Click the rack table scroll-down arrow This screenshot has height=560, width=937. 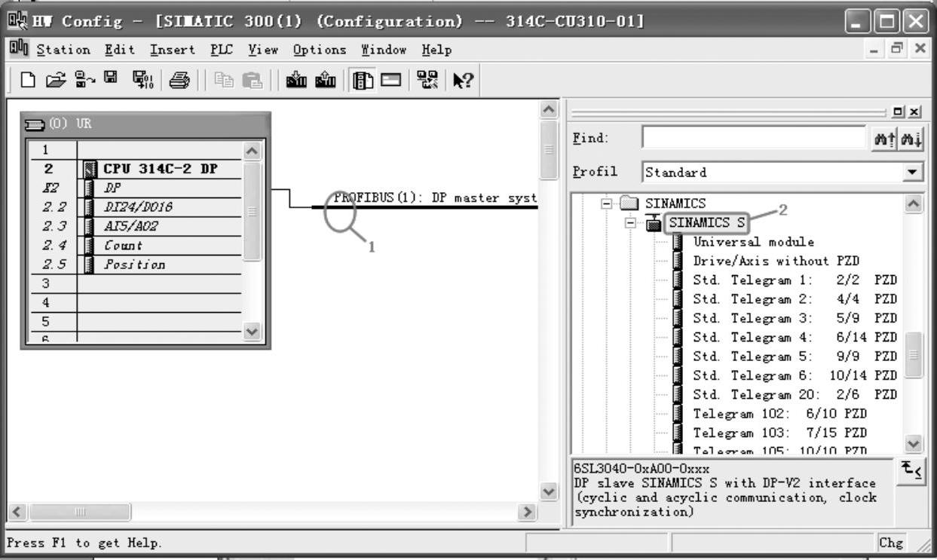pos(252,332)
